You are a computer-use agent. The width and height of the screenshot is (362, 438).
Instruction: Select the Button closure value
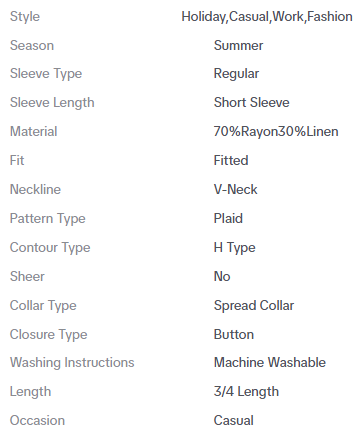point(234,334)
